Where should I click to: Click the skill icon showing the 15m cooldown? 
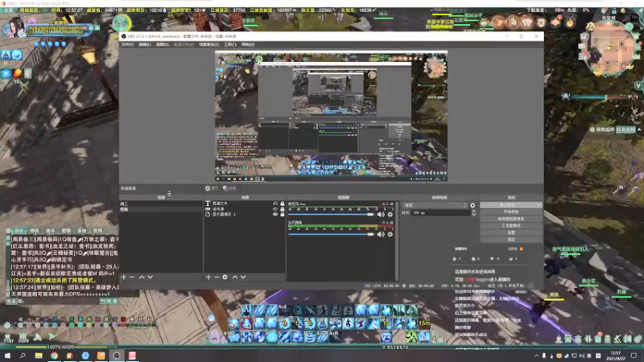point(424,323)
